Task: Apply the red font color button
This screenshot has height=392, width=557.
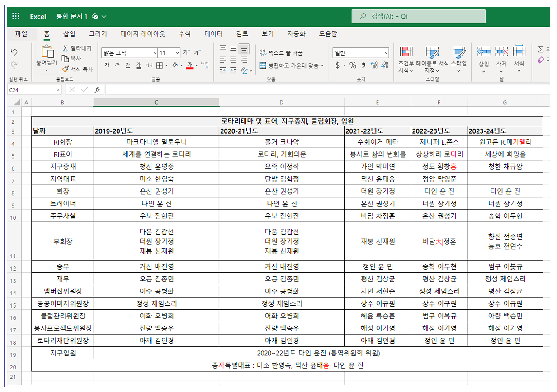Action: (190, 65)
